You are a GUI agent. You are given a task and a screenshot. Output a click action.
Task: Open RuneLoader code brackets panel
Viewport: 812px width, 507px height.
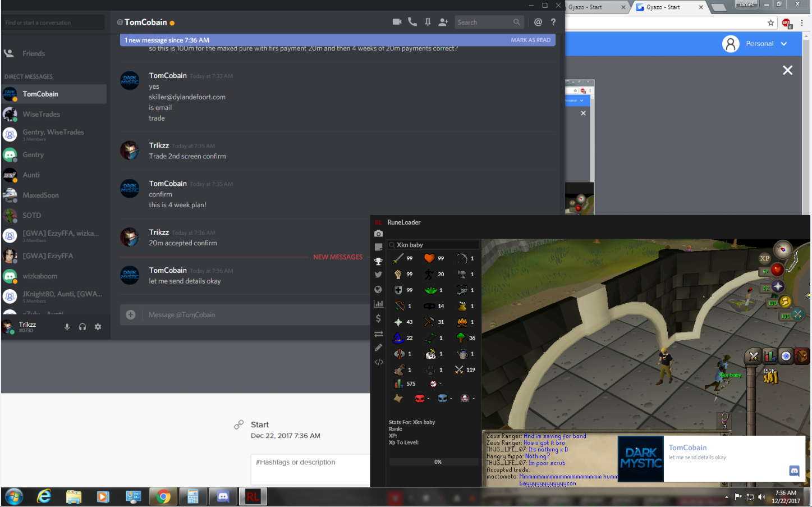click(x=379, y=362)
